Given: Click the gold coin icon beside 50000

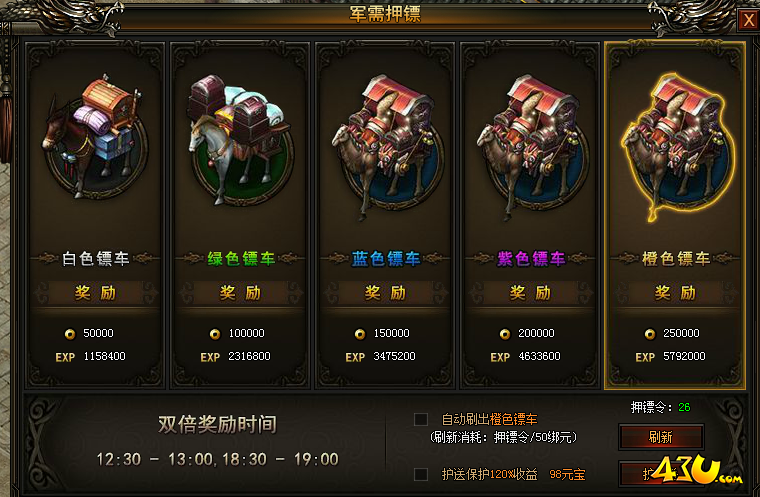Looking at the screenshot, I should point(70,334).
